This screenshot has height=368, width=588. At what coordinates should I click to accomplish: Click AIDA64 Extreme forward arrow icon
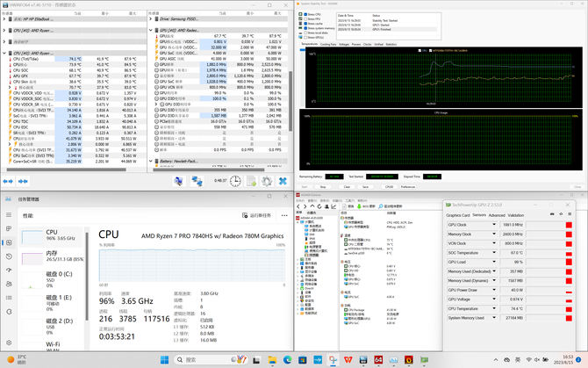pos(305,206)
